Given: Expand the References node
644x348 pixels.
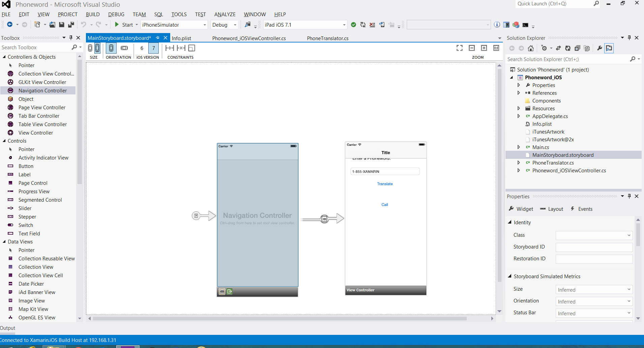Looking at the screenshot, I should (x=519, y=93).
